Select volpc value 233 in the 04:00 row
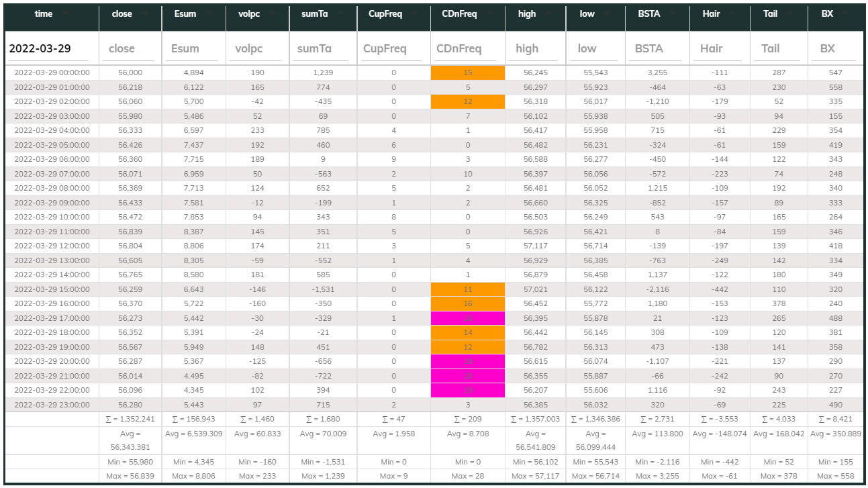 257,130
